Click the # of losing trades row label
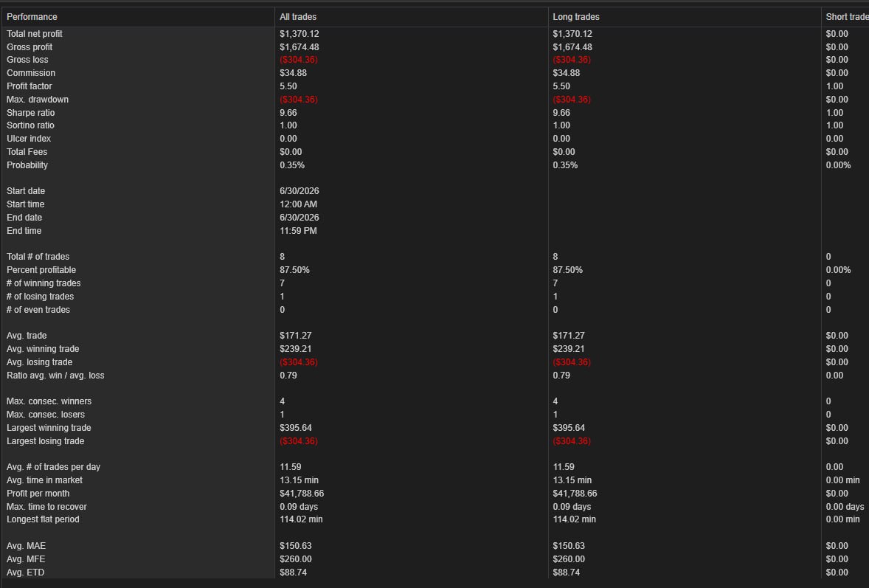Image resolution: width=869 pixels, height=588 pixels. pos(40,297)
